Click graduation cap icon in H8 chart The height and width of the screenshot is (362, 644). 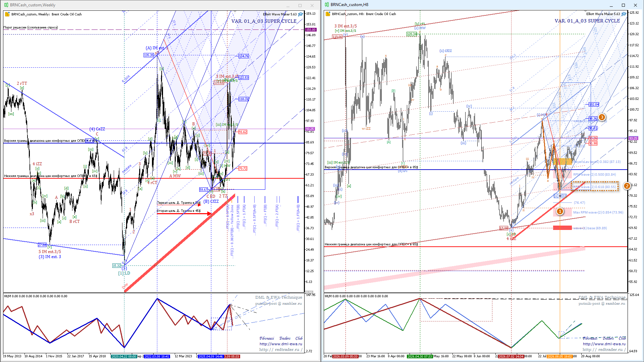pos(624,14)
